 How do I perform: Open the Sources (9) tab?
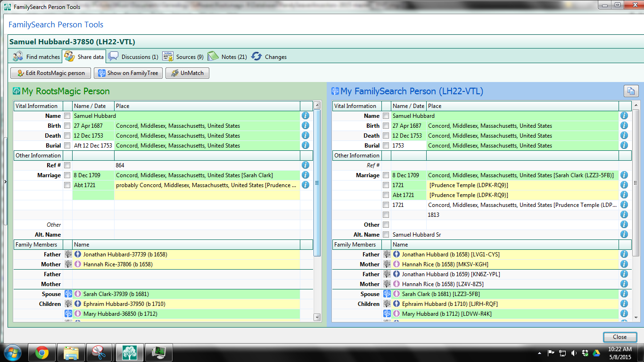coord(183,57)
